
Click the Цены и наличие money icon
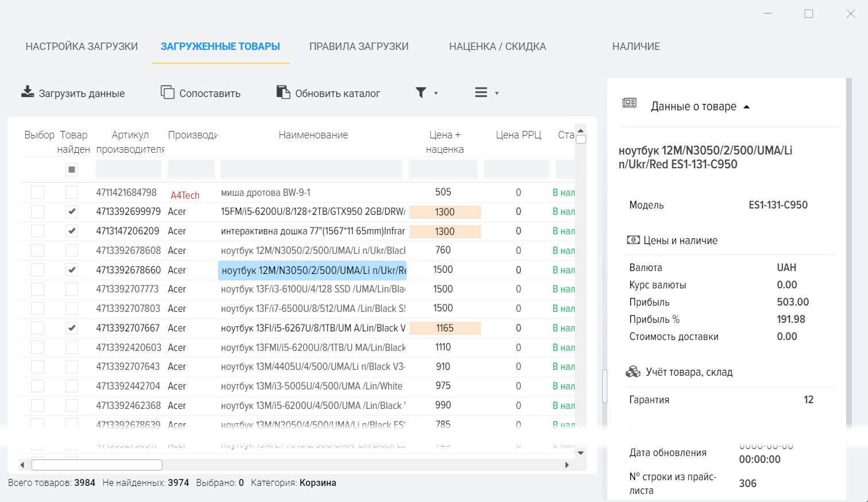633,240
